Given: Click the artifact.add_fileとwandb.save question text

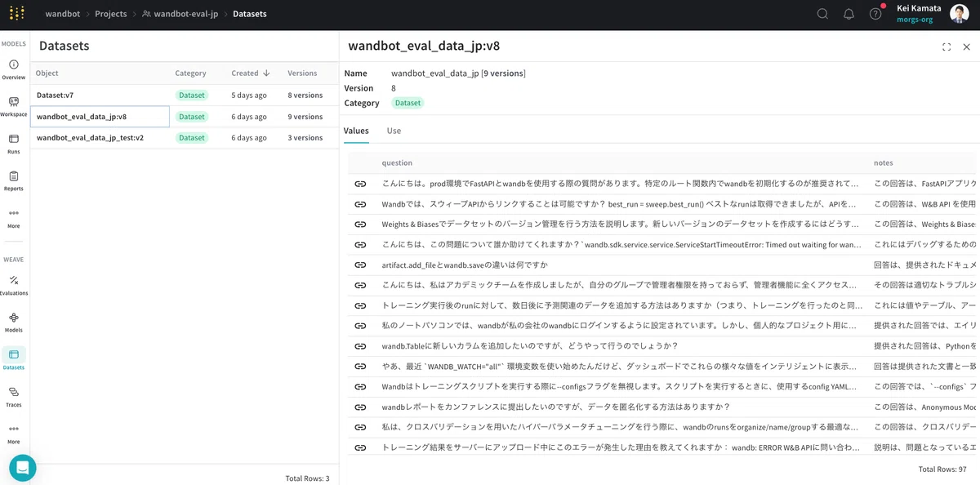Looking at the screenshot, I should point(465,265).
